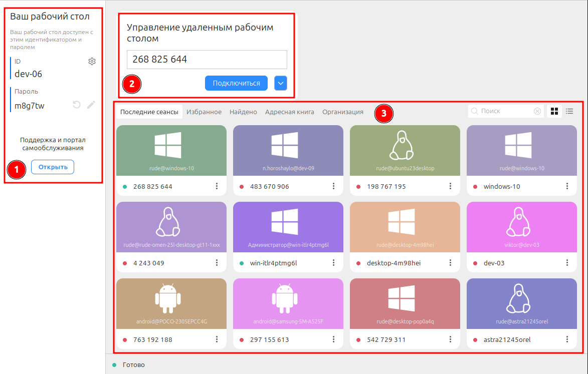Click session label 198 767 195
This screenshot has width=588, height=374.
click(x=386, y=186)
